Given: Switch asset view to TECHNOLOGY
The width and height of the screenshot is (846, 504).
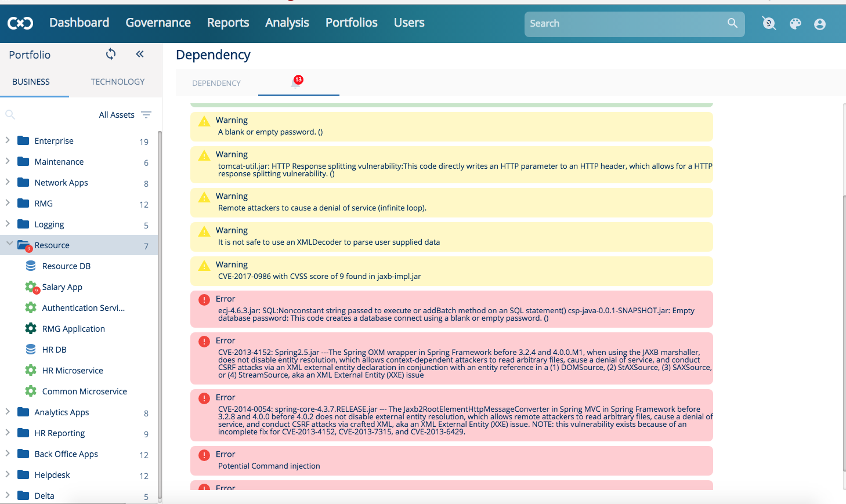Looking at the screenshot, I should (117, 82).
